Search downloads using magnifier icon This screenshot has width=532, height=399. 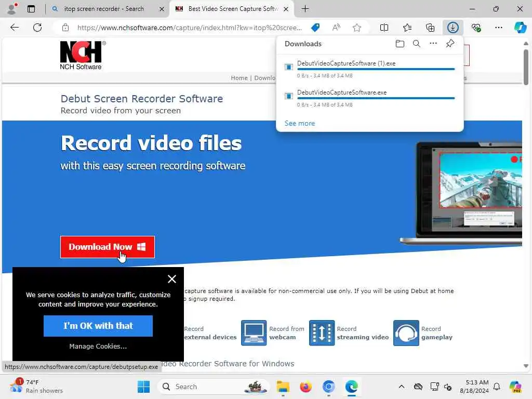416,44
